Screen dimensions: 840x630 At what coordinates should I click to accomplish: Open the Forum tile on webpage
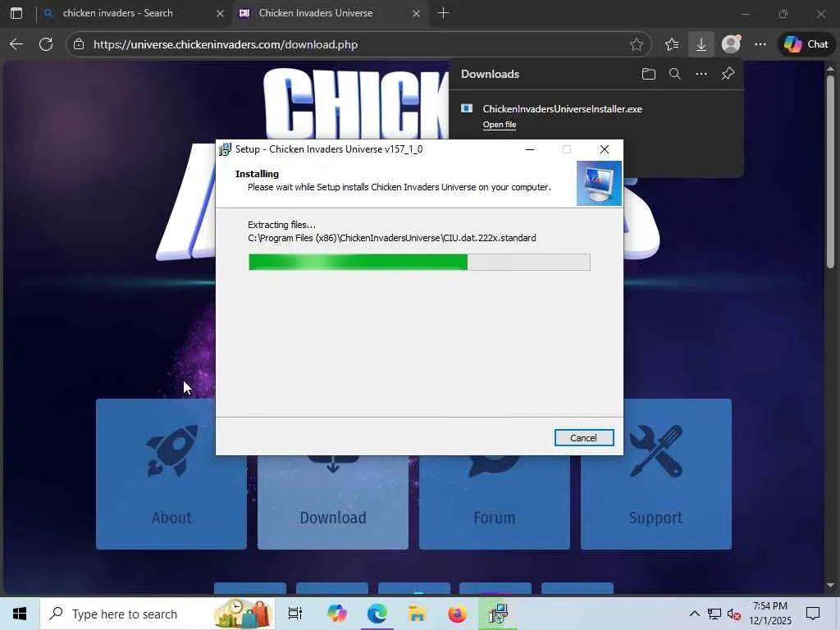(494, 502)
